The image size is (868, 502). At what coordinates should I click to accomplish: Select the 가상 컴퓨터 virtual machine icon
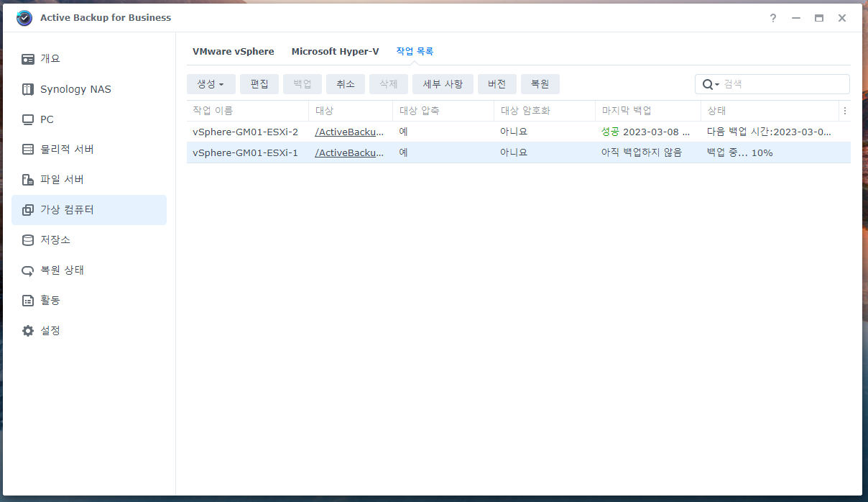click(28, 210)
